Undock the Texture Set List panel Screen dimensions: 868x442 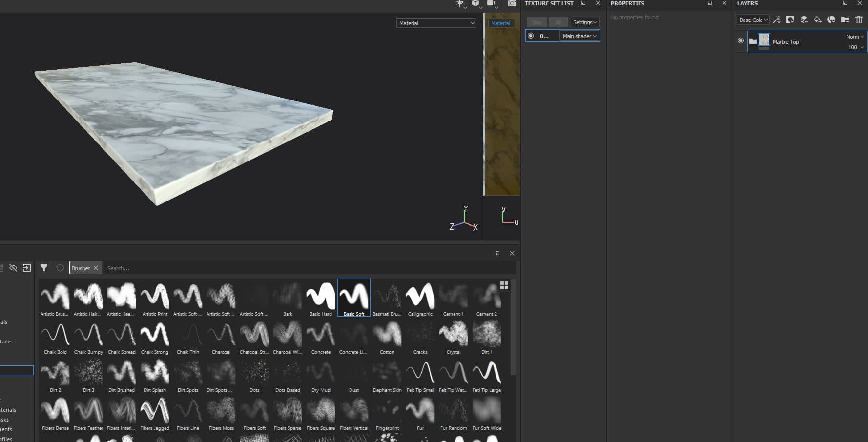(583, 3)
